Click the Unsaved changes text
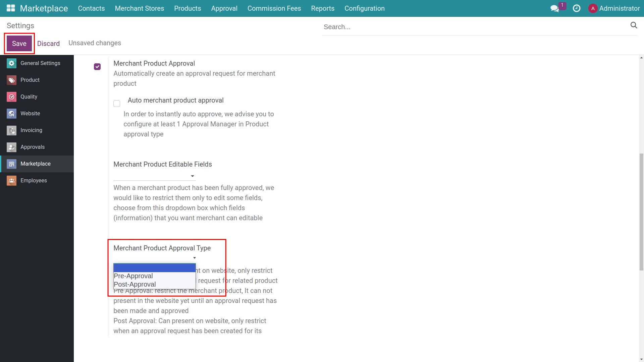 tap(95, 43)
